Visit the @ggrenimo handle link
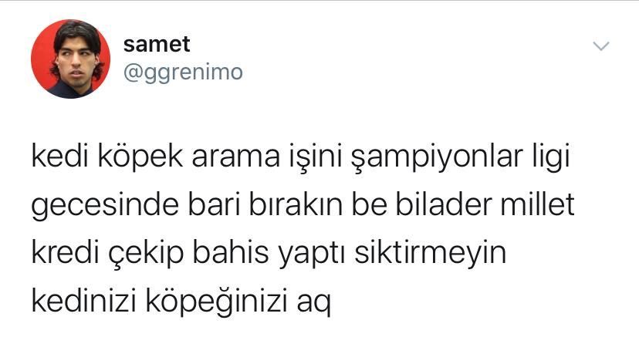 183,73
